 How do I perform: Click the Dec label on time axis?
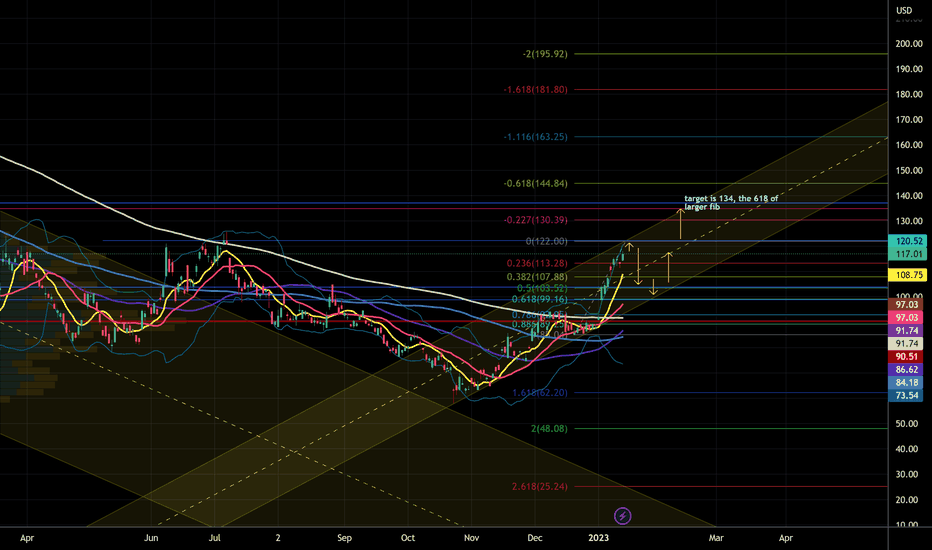[x=534, y=538]
